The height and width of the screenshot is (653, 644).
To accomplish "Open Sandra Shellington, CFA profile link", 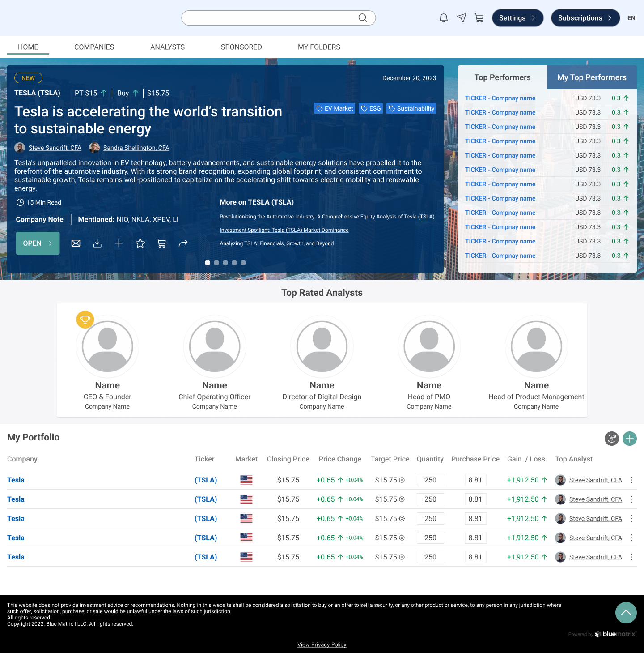I will tap(136, 148).
